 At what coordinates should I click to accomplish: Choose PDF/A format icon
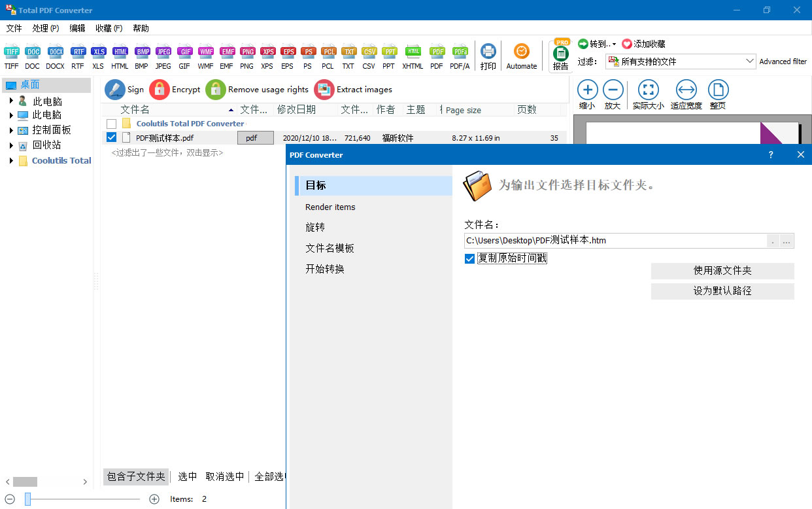pos(460,52)
